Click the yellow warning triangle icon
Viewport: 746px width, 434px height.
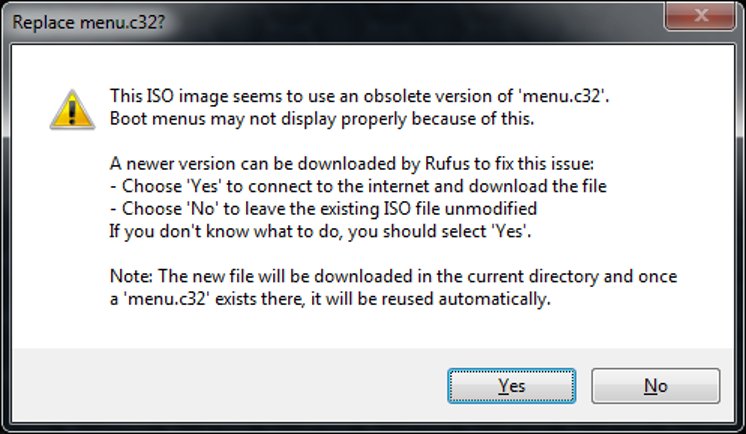tap(72, 110)
